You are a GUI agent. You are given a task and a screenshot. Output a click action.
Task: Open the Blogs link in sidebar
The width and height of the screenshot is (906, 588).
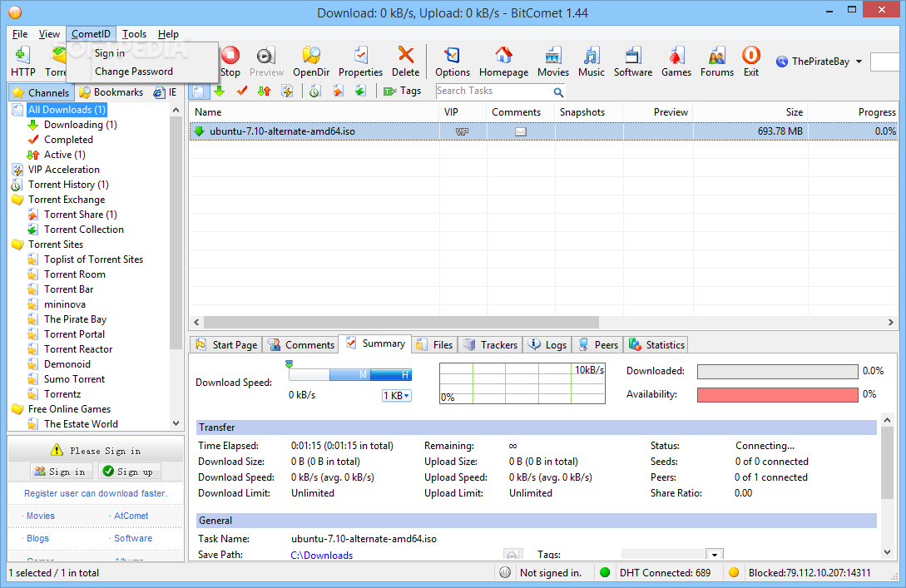click(37, 538)
